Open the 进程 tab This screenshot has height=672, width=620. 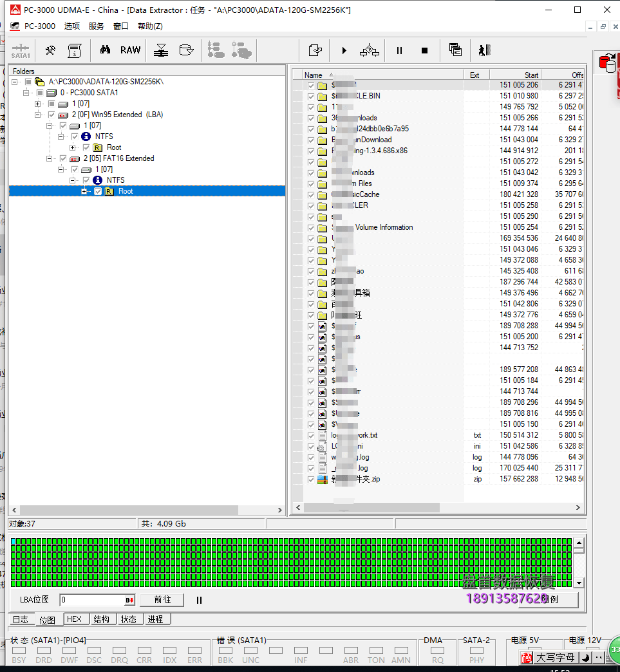156,619
